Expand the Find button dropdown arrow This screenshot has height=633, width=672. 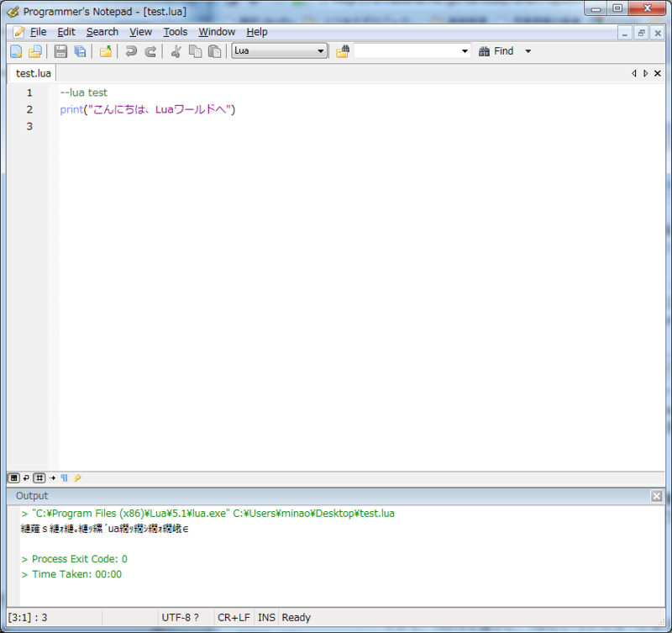click(x=528, y=51)
